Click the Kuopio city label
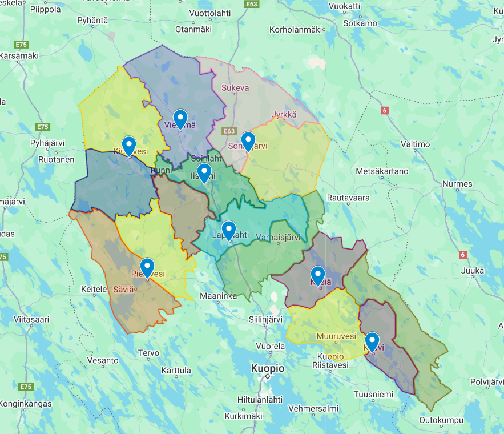The height and width of the screenshot is (434, 504). [x=268, y=369]
